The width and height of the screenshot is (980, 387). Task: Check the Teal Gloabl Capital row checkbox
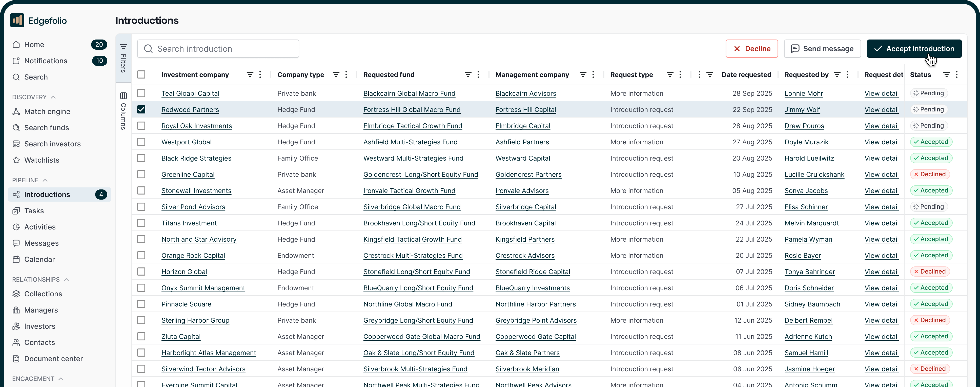coord(141,93)
